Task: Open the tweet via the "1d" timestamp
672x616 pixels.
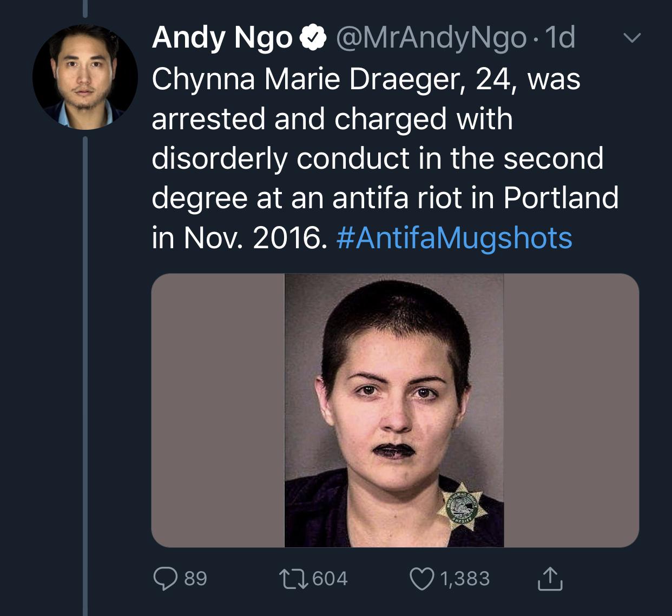Action: pyautogui.click(x=560, y=38)
